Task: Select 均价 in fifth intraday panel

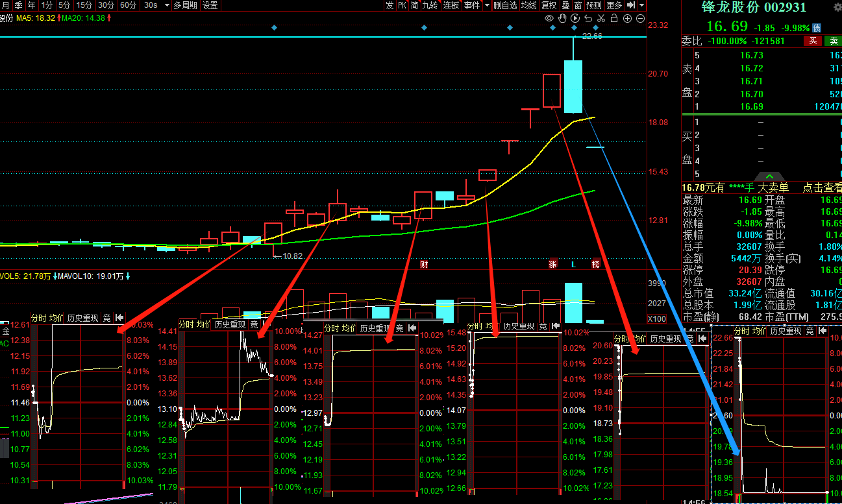Action: (x=639, y=339)
